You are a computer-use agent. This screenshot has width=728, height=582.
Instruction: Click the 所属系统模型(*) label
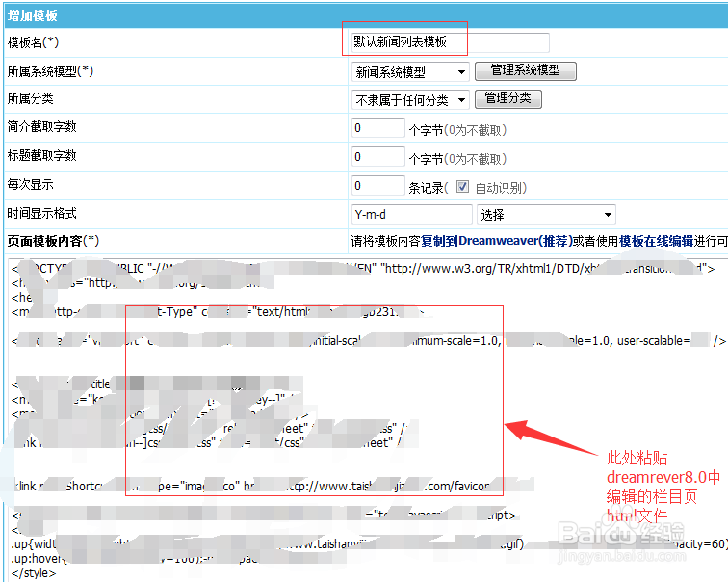(x=50, y=71)
